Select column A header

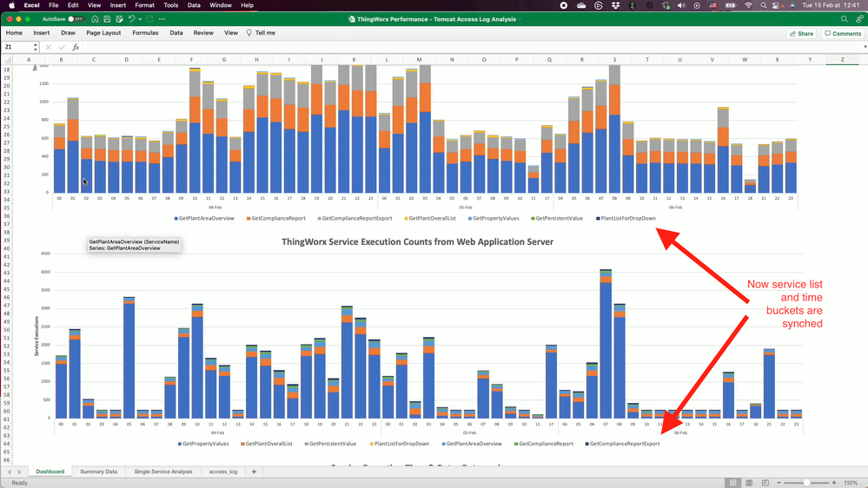tap(29, 60)
